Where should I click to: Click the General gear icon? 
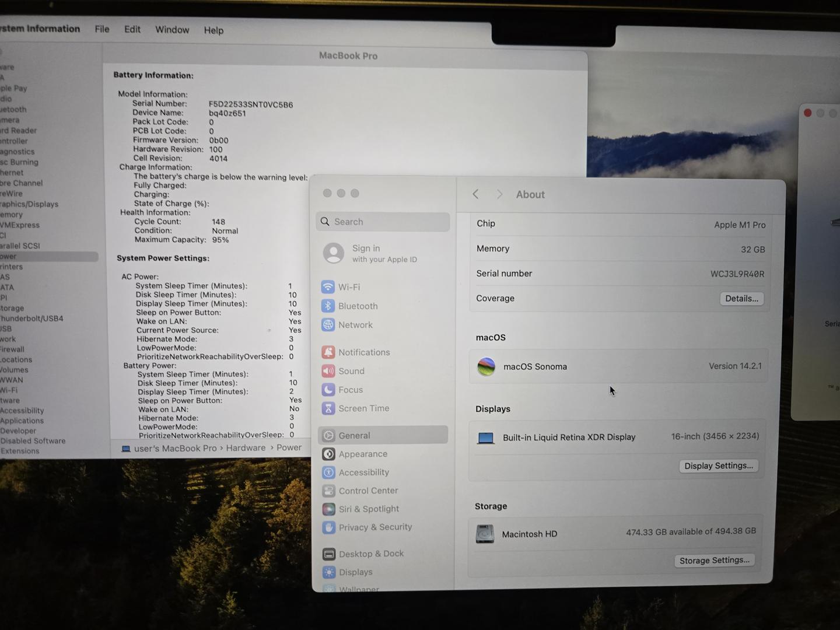point(328,435)
